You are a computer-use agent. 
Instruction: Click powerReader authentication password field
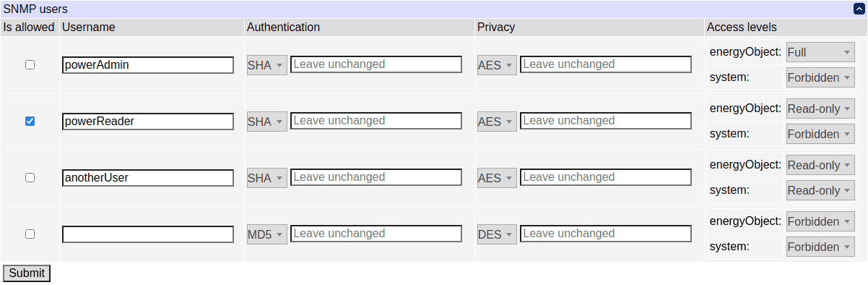click(x=376, y=121)
